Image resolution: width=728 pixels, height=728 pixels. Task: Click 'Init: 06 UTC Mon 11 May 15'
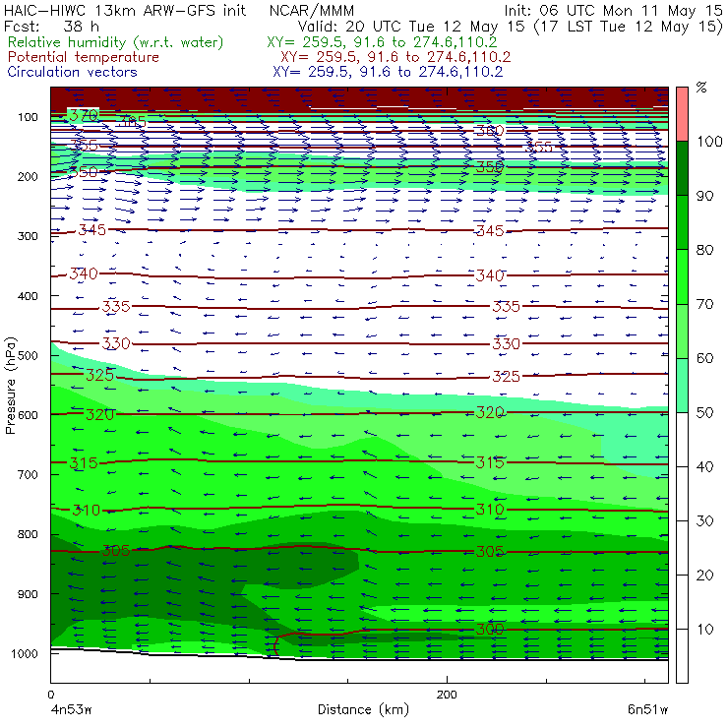[x=613, y=11]
